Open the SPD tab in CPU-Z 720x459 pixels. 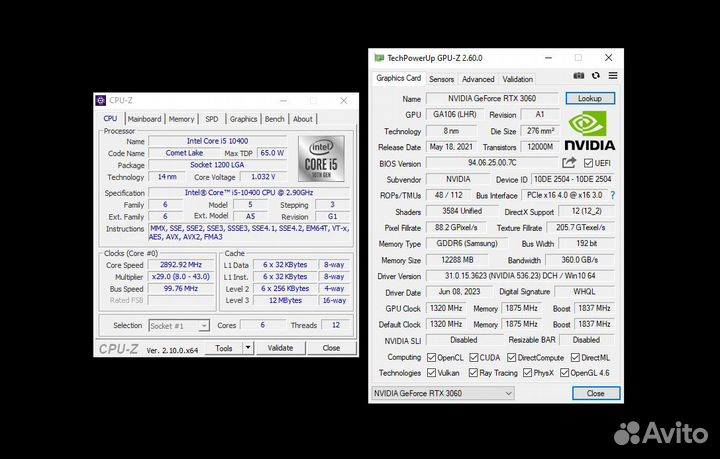pyautogui.click(x=212, y=119)
